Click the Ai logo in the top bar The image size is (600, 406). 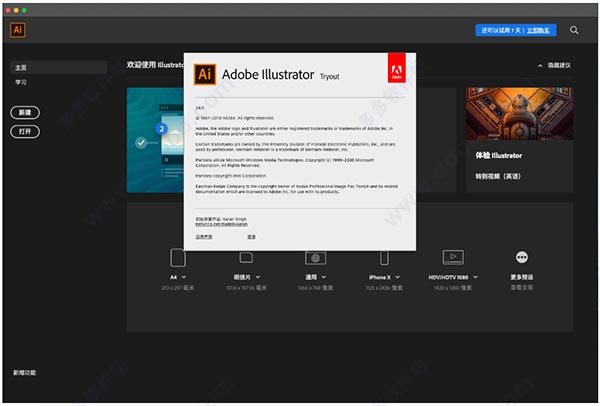pyautogui.click(x=18, y=30)
